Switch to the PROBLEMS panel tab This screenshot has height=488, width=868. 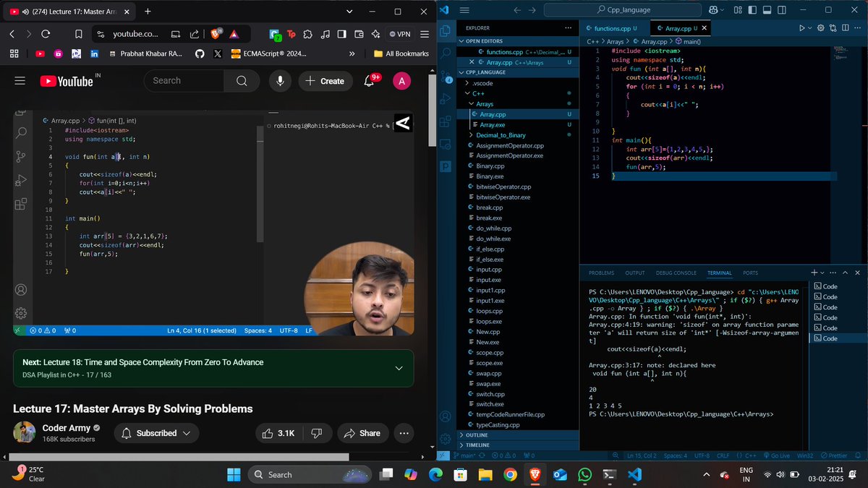pyautogui.click(x=601, y=273)
